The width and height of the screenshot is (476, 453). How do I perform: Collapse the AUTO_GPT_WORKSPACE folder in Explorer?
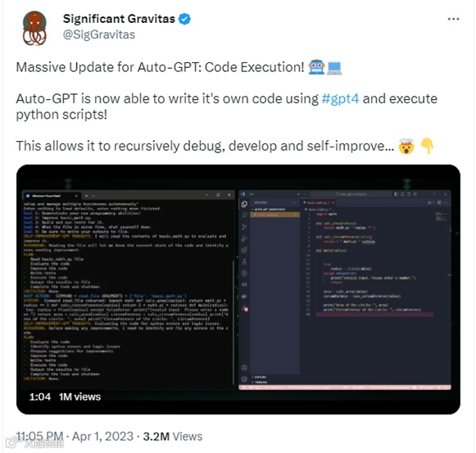pos(270,210)
